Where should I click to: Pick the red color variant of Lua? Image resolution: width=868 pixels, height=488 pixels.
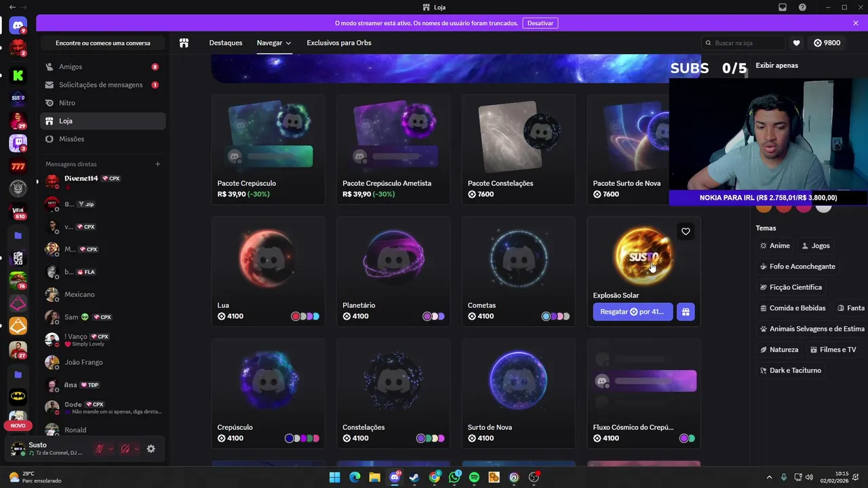click(296, 317)
